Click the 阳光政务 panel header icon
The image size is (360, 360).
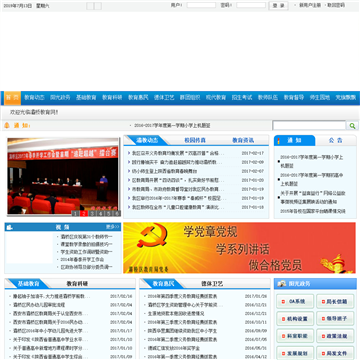(x=282, y=284)
